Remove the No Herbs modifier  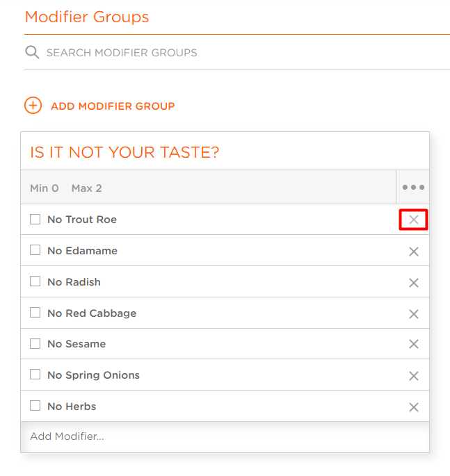[x=414, y=407]
